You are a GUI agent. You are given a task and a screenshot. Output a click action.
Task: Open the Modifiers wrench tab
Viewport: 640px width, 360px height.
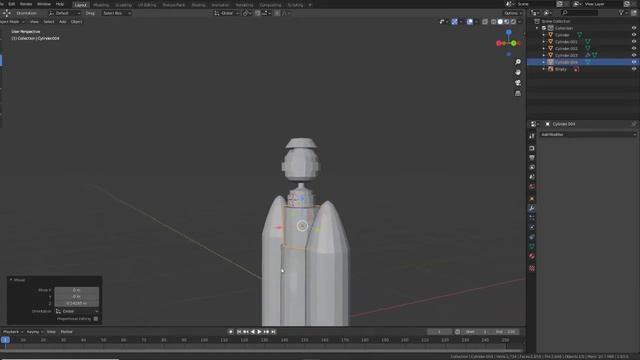(x=531, y=208)
